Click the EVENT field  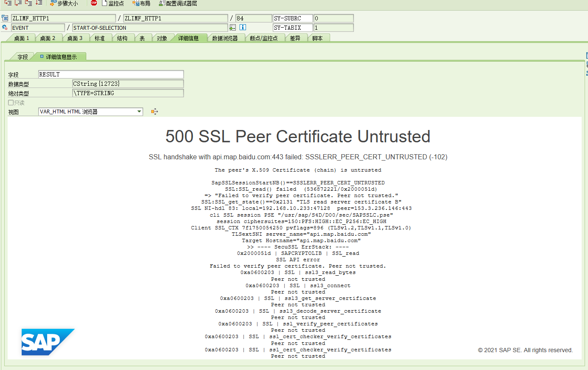pos(38,28)
